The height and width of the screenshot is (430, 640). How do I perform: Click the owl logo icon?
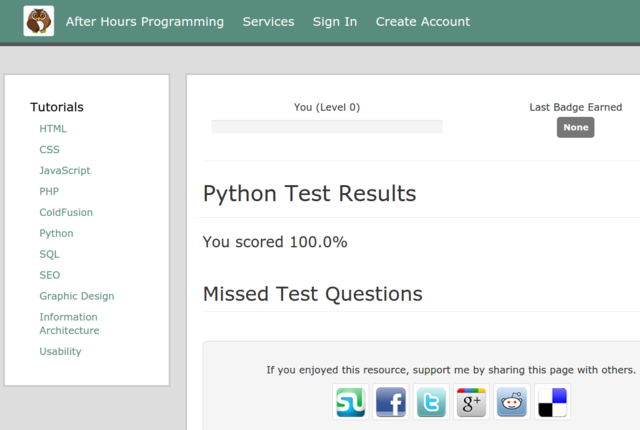[x=39, y=21]
